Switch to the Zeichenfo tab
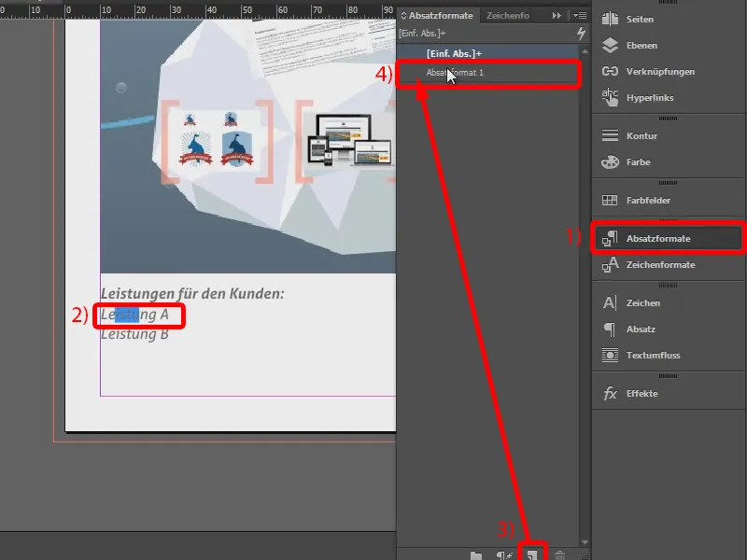747x560 pixels. tap(507, 16)
